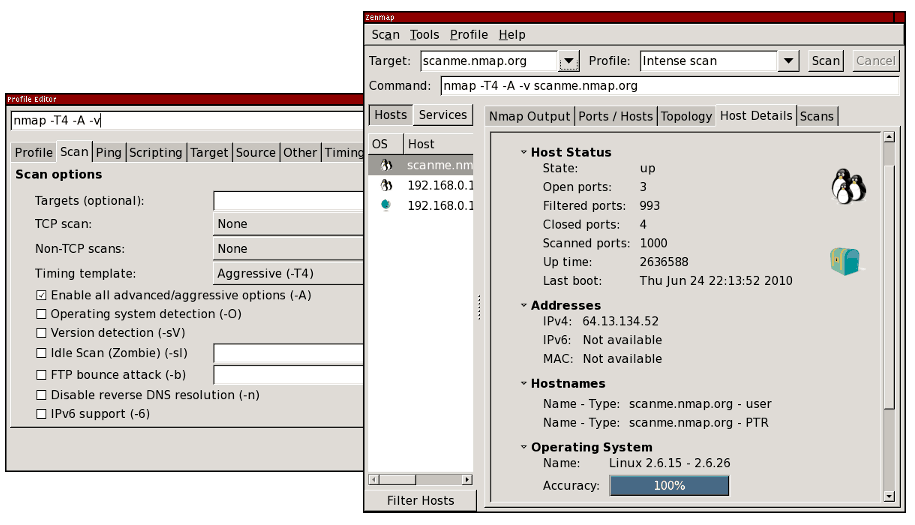
Task: Click the teal unknown-OS icon in the last host row
Action: (386, 205)
